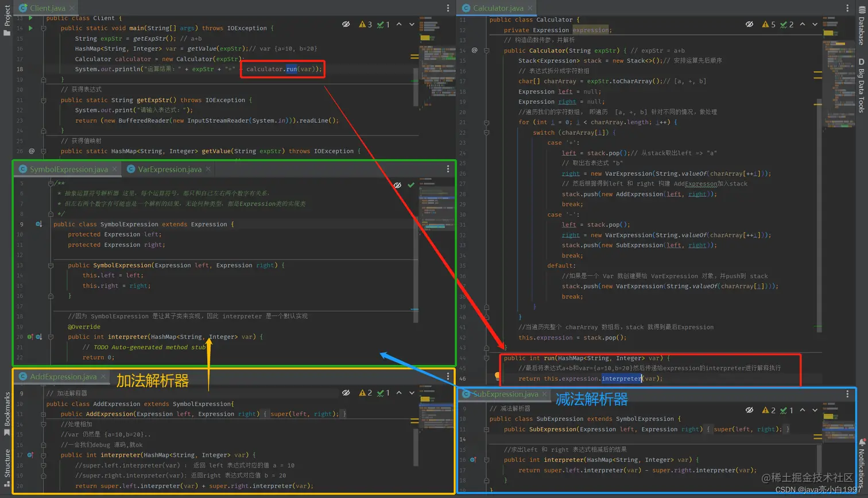The height and width of the screenshot is (498, 868).
Task: Collapse the for loop fold at Calculator line 21
Action: click(x=486, y=122)
